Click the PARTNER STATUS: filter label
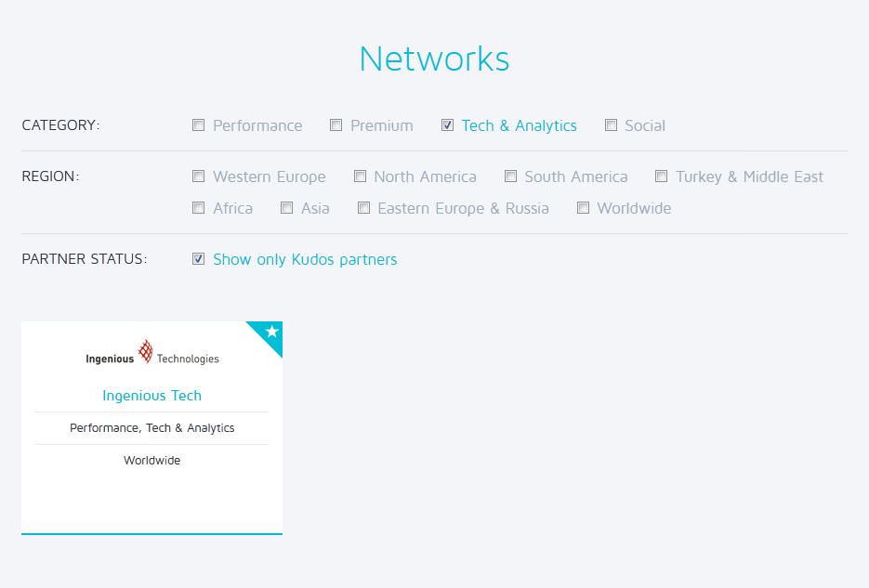Image resolution: width=869 pixels, height=588 pixels. (85, 258)
